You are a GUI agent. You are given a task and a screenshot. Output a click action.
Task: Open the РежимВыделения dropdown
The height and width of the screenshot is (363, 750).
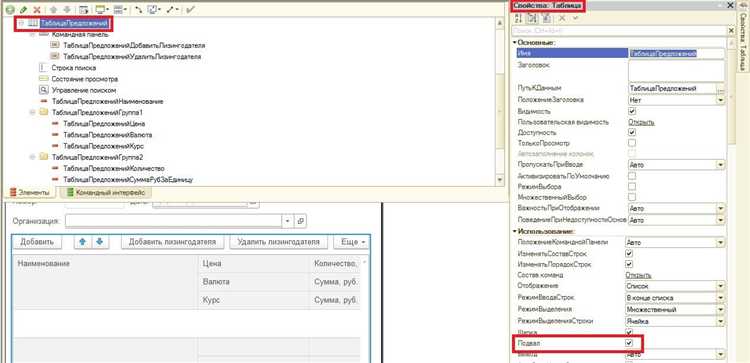click(x=720, y=309)
